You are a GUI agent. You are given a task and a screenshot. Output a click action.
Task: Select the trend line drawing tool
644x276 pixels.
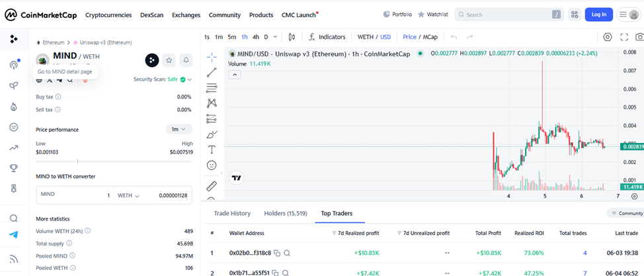212,72
